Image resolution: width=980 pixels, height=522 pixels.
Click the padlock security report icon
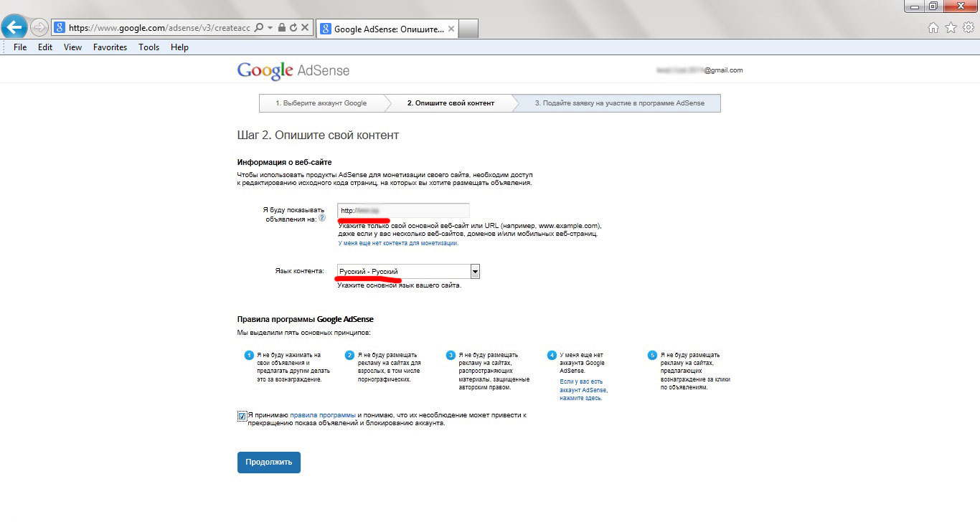click(281, 28)
